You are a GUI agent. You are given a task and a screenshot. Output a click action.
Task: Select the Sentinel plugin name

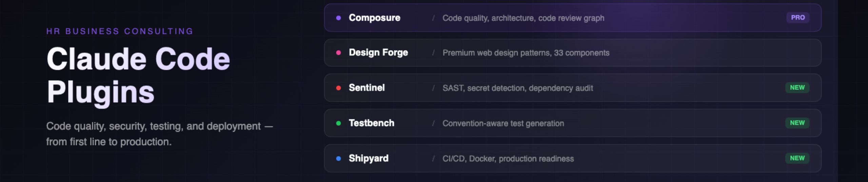(x=367, y=88)
